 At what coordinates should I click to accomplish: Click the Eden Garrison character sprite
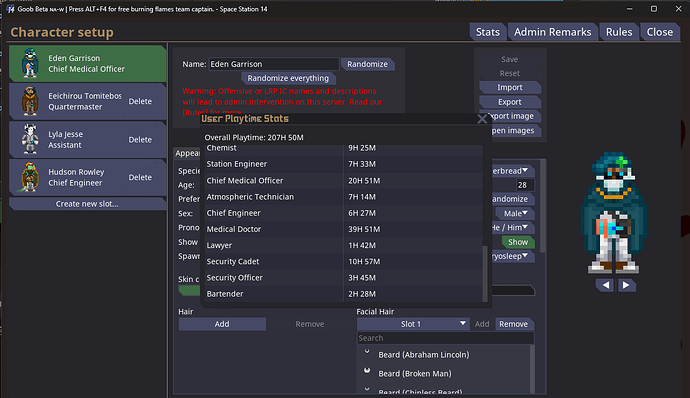pyautogui.click(x=30, y=63)
